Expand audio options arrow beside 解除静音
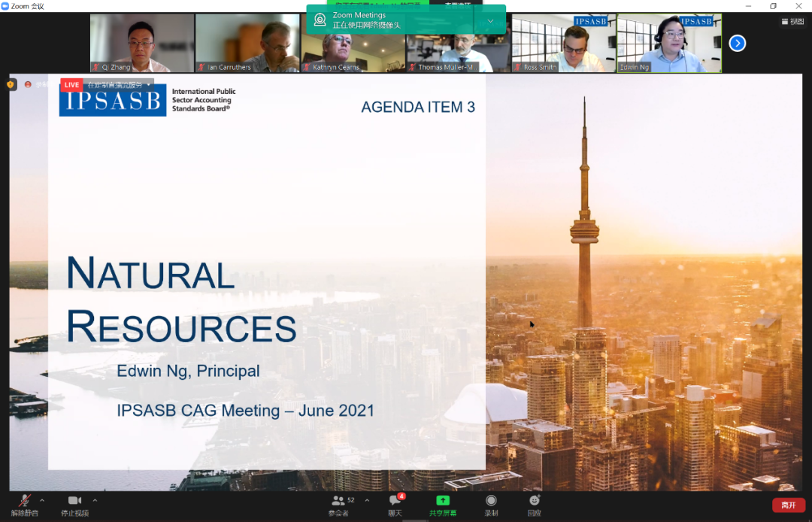Screen dimensions: 812x522 [x=42, y=501]
